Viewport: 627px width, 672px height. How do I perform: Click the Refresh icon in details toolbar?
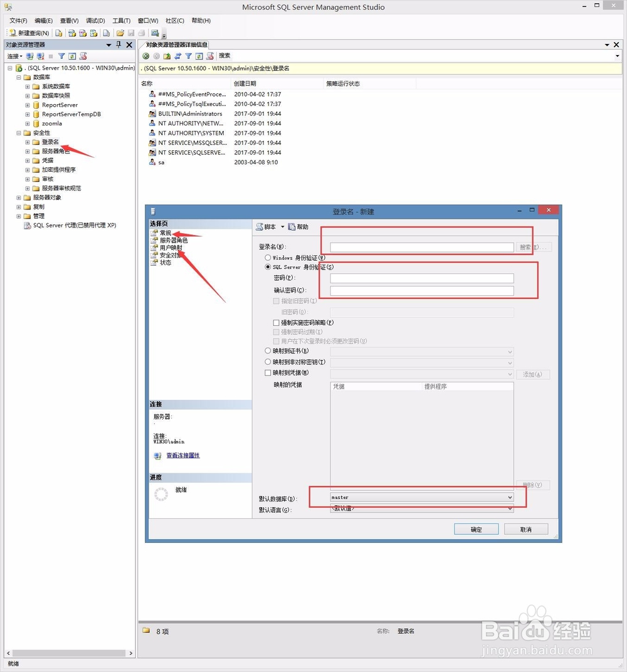[199, 56]
